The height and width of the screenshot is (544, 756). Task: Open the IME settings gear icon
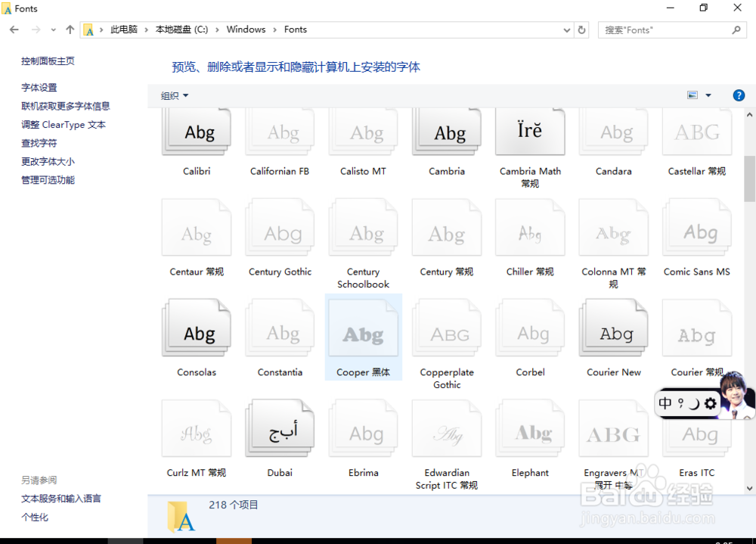710,403
